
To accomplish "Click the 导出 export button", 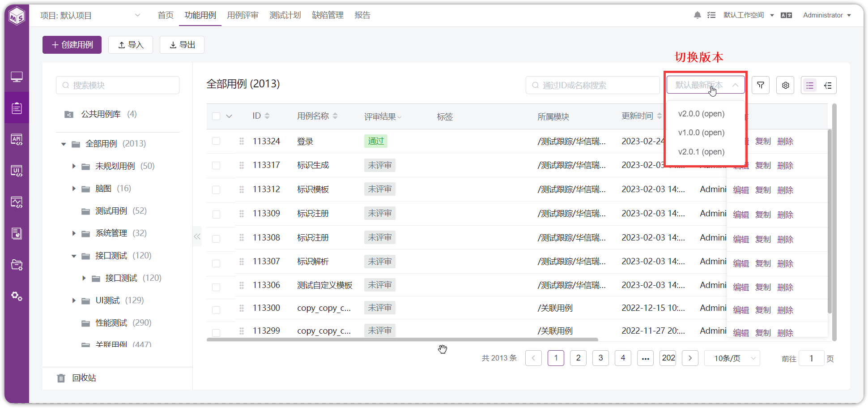I will click(x=182, y=45).
